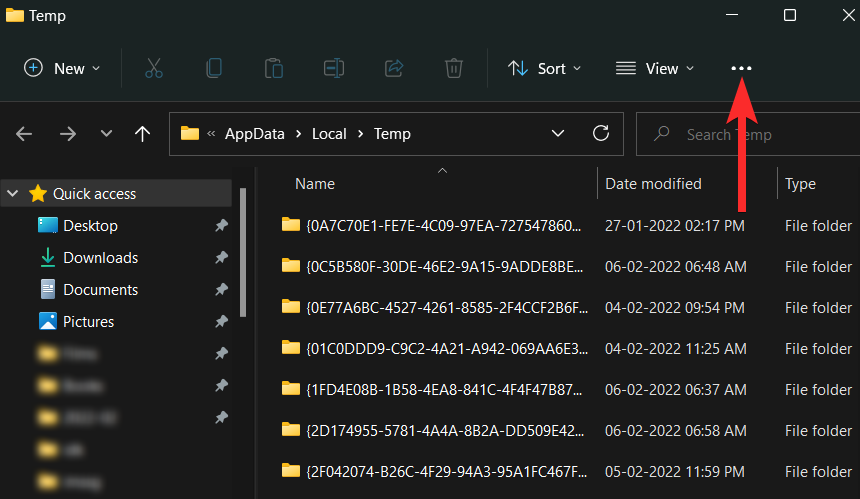This screenshot has width=860, height=499.
Task: Select Local in the address breadcrumb
Action: pyautogui.click(x=328, y=133)
